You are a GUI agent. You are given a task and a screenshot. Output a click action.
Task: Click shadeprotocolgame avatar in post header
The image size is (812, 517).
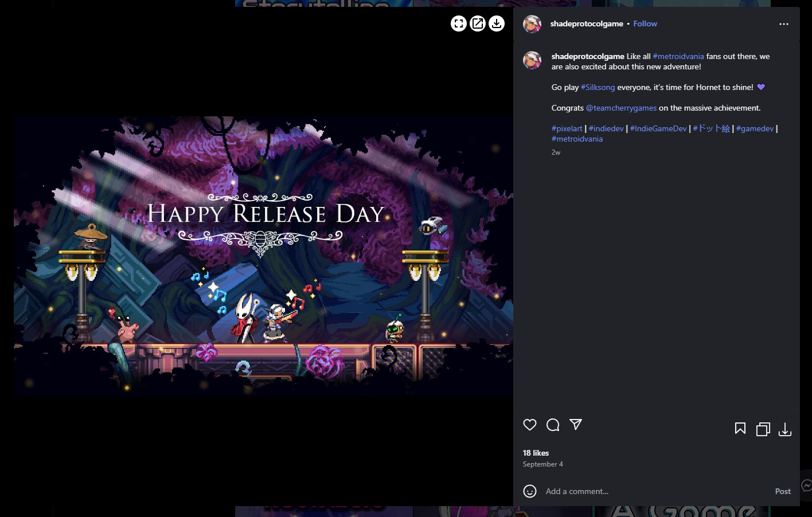[532, 24]
